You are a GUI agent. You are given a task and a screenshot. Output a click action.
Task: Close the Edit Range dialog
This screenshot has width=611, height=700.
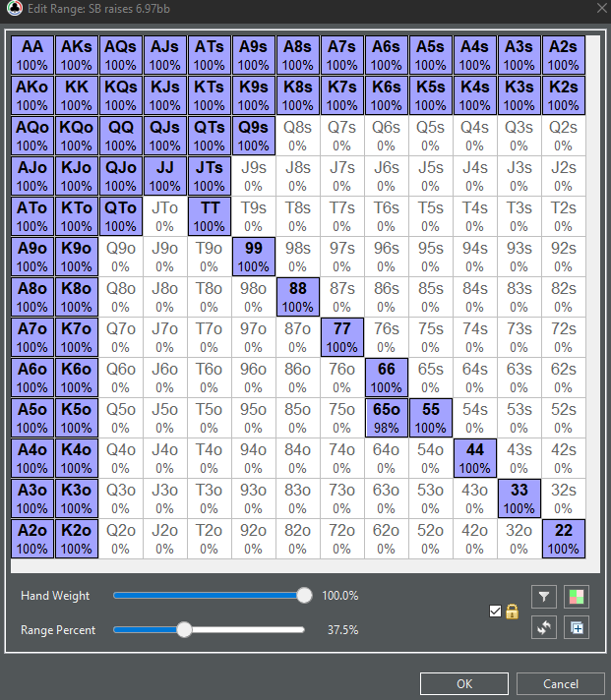click(x=601, y=8)
